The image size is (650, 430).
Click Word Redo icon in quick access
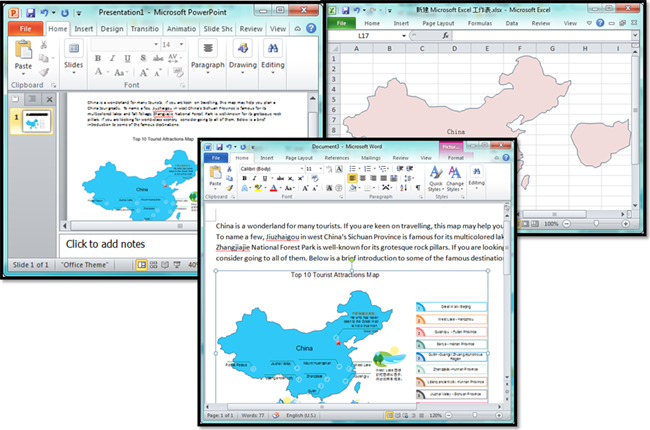click(243, 147)
